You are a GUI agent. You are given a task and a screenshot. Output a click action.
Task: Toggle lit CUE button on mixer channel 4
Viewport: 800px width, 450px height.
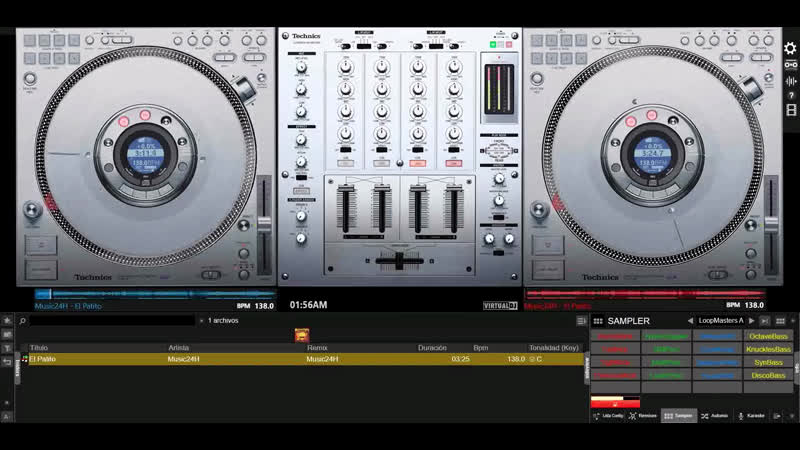(454, 163)
